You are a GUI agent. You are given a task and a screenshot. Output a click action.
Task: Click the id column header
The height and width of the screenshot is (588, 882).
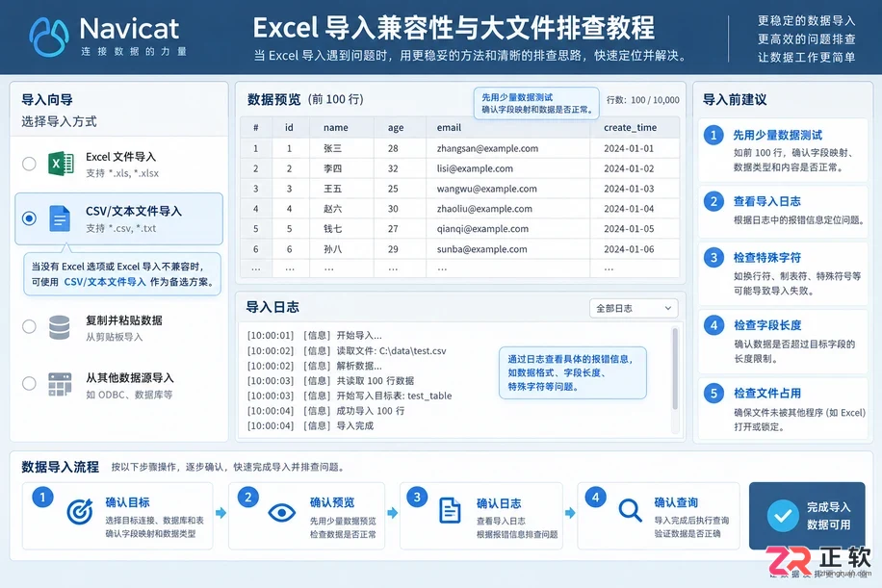tap(289, 128)
